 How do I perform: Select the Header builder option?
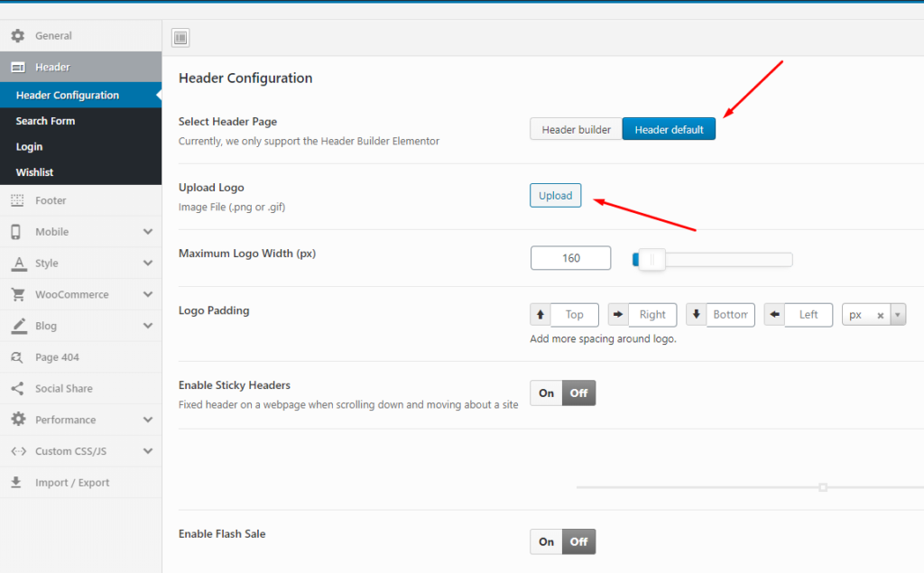tap(577, 129)
